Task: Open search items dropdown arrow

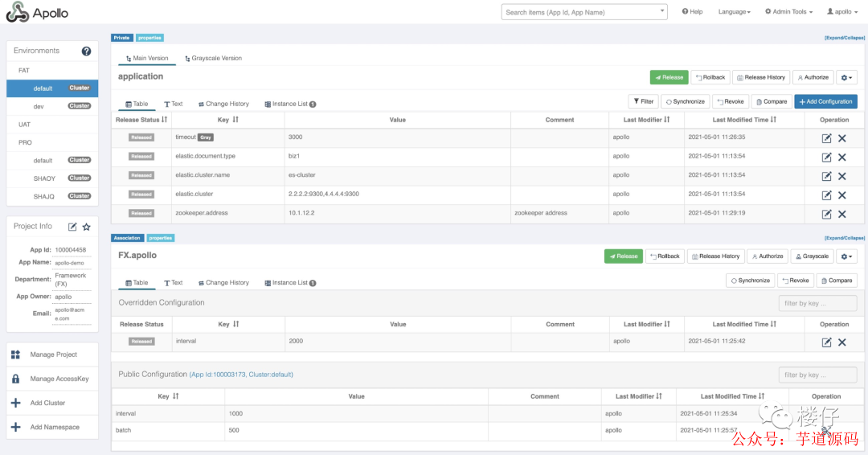Action: click(x=662, y=11)
